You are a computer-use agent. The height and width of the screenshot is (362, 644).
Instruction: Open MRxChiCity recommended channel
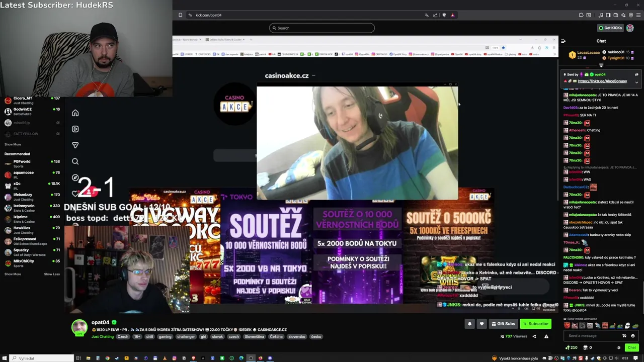[x=31, y=263]
